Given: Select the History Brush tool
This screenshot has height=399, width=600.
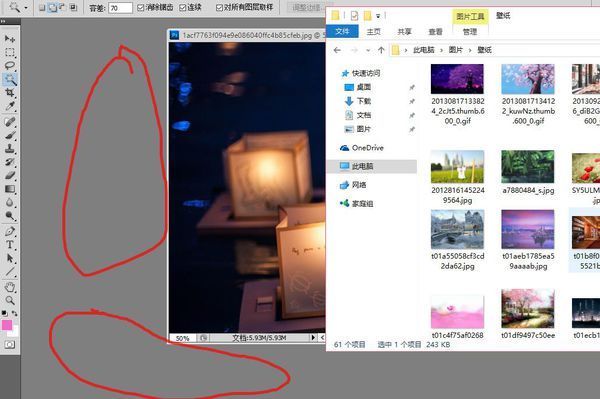Looking at the screenshot, I should click(10, 162).
